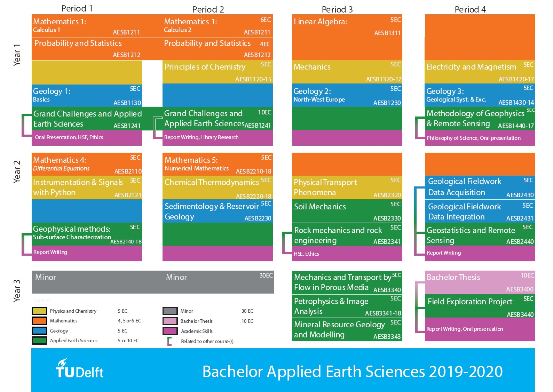Click the 'Year 1' row label
The image size is (553, 392).
17,55
